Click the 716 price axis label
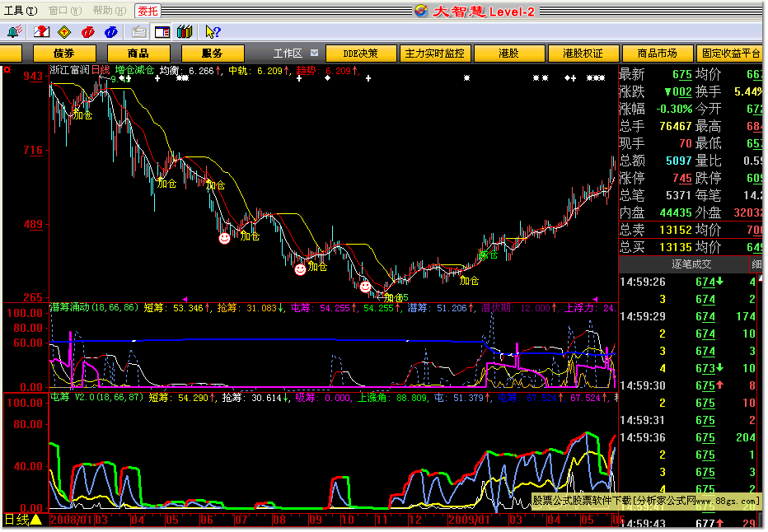The image size is (768, 532). 33,150
